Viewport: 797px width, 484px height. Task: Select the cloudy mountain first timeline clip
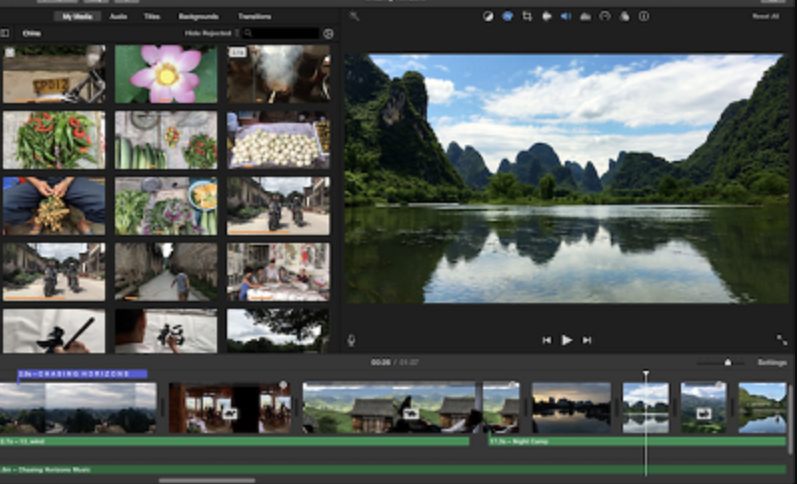point(78,408)
